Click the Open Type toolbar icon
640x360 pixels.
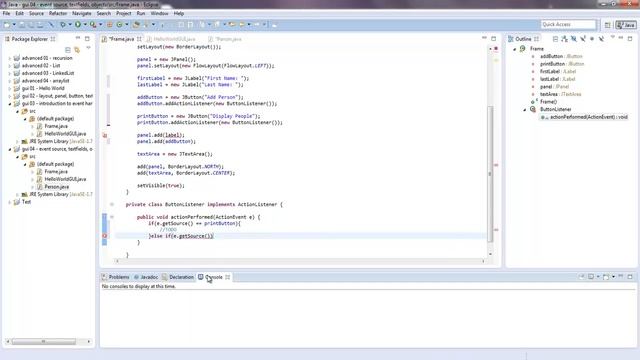click(x=136, y=25)
